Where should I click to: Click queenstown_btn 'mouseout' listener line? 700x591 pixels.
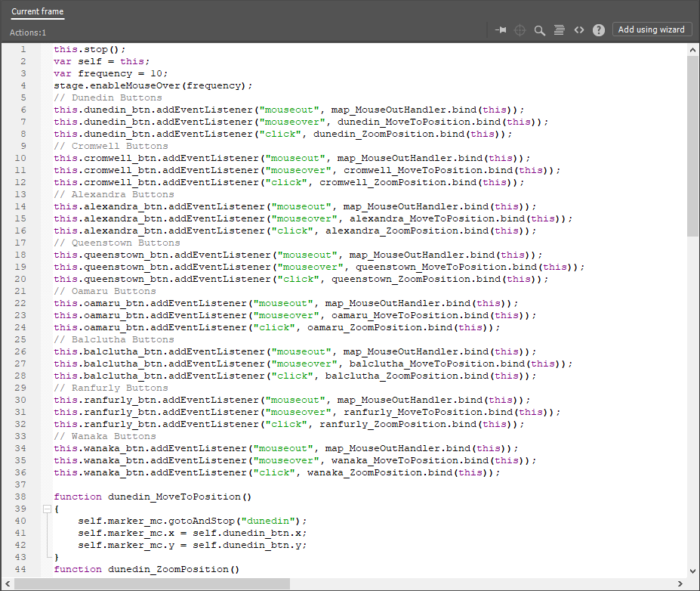(298, 255)
